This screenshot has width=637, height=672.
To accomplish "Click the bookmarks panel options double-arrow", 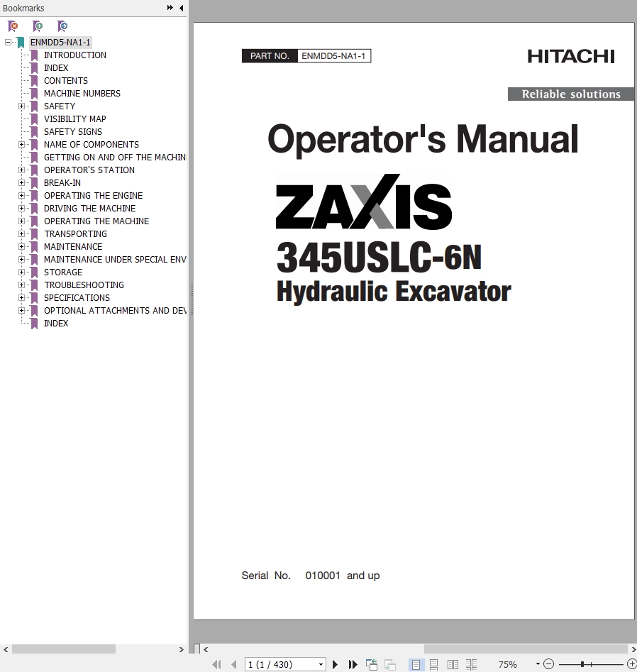I will click(170, 8).
